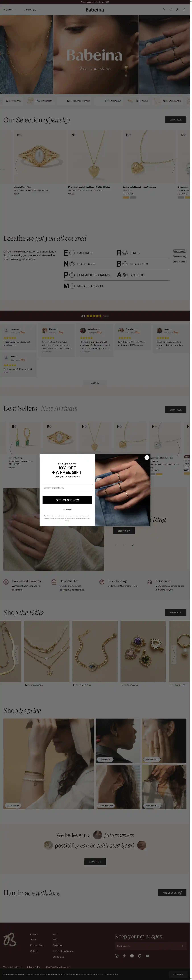Image resolution: width=192 pixels, height=980 pixels.
Task: Open the search icon in header
Action: (x=164, y=10)
